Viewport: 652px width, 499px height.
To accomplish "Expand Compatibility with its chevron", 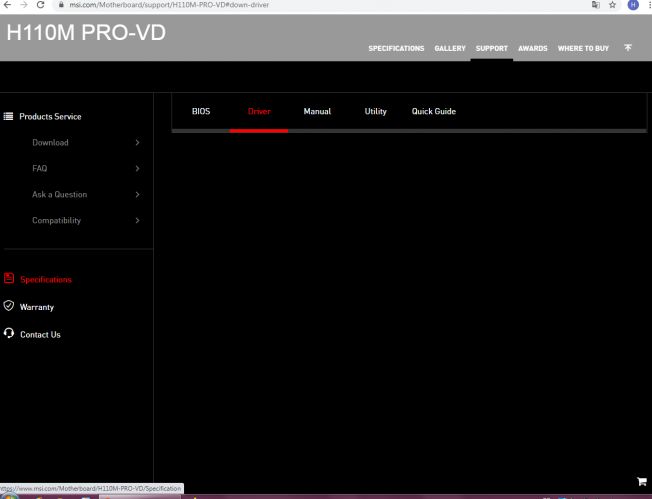I will 138,220.
